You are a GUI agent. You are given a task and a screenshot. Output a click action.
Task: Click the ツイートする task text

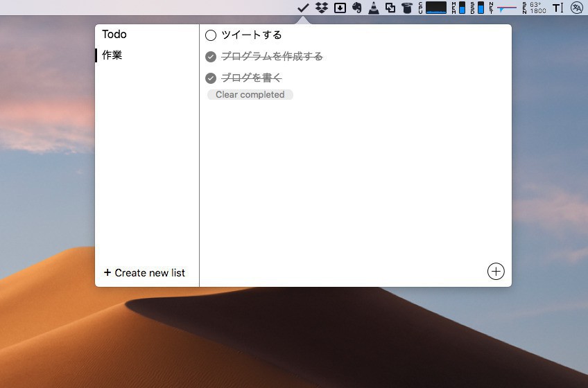click(x=252, y=35)
